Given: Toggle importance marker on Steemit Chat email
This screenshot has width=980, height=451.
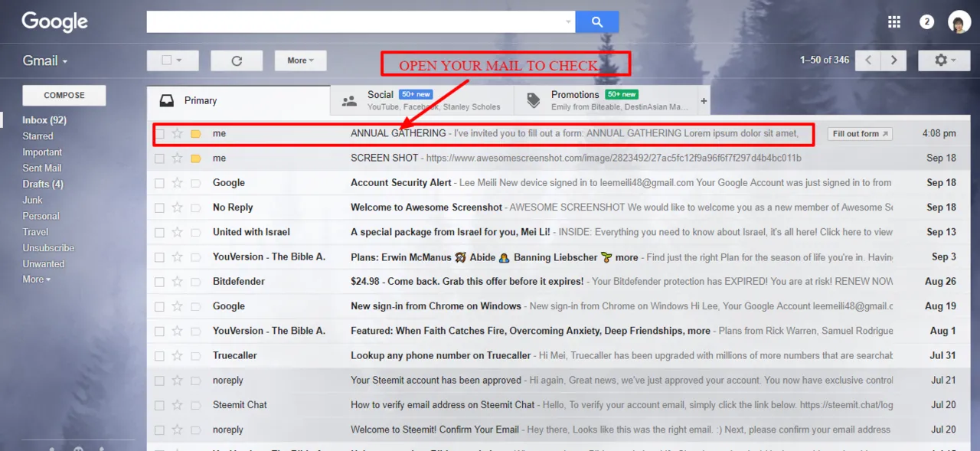Looking at the screenshot, I should [x=195, y=405].
